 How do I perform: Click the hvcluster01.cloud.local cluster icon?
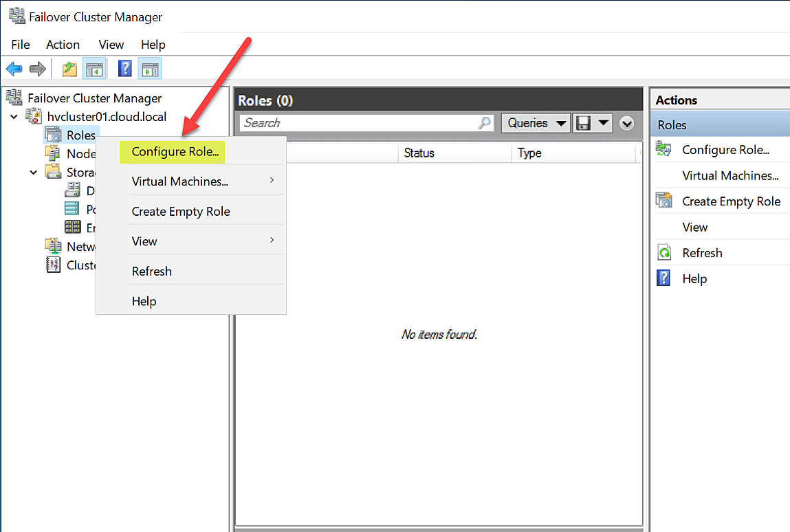[x=34, y=116]
